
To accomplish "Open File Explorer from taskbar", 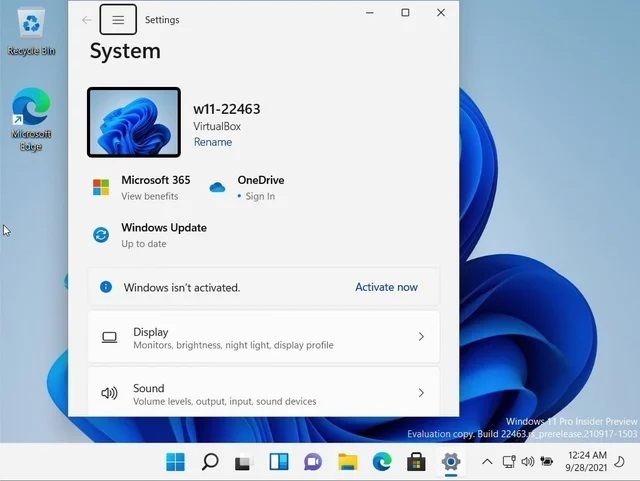I will 347,462.
